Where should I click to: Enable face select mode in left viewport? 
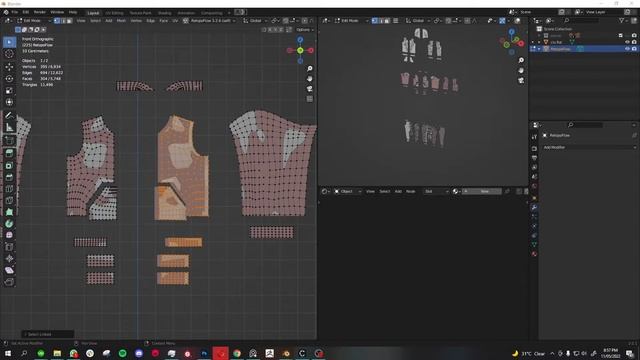coord(69,20)
